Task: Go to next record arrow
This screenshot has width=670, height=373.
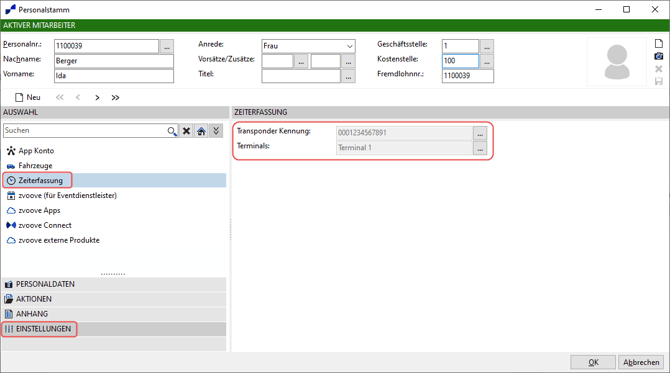Action: (97, 97)
